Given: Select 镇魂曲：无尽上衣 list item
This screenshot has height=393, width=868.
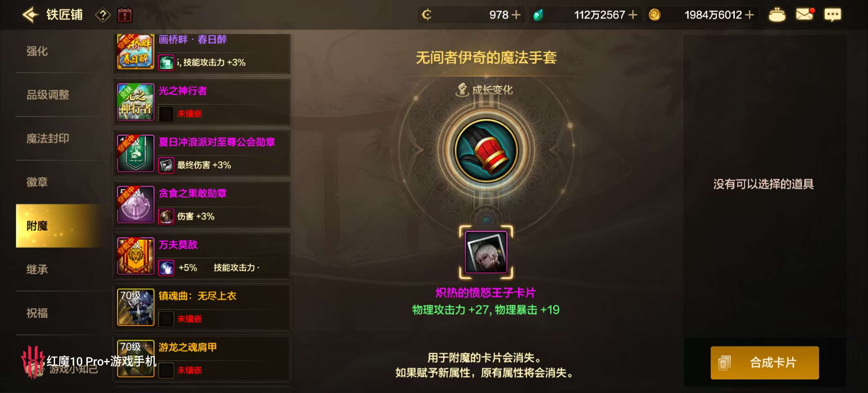Looking at the screenshot, I should click(x=201, y=307).
